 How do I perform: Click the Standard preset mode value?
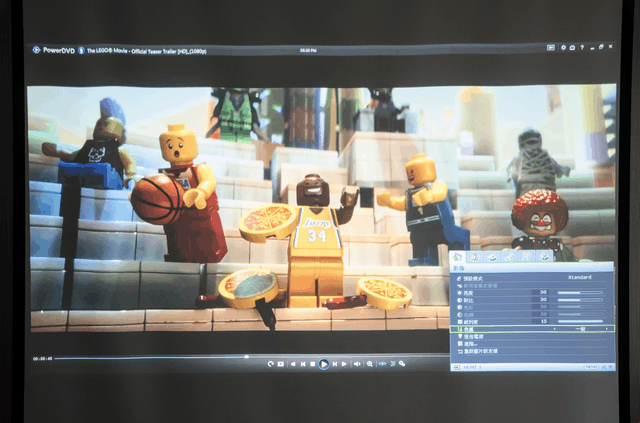point(580,277)
